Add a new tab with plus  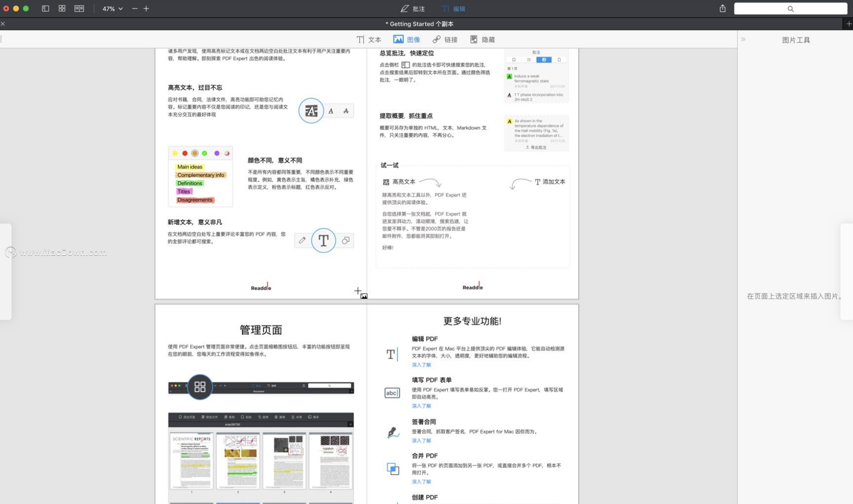849,24
